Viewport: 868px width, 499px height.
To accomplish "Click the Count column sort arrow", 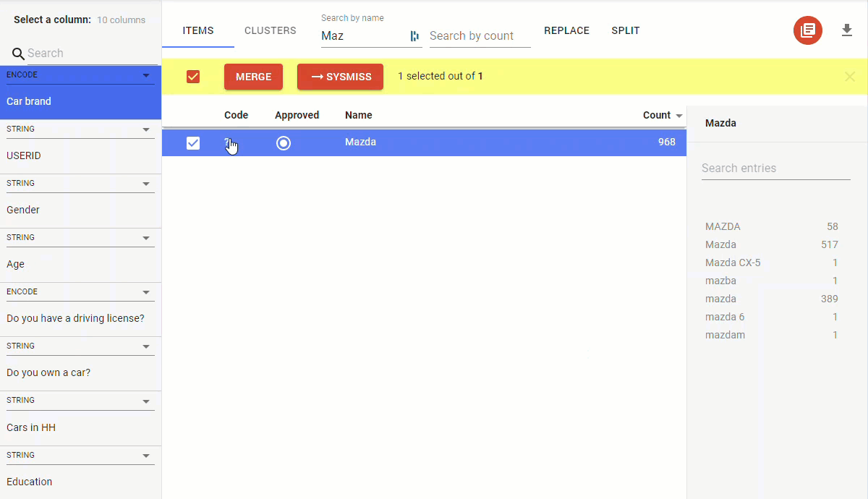I will 678,116.
